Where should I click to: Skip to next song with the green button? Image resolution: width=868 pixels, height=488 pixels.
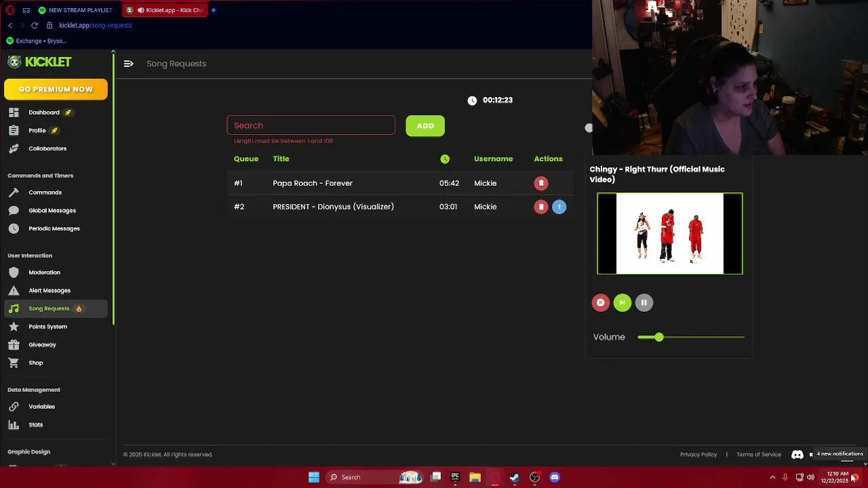click(x=623, y=303)
